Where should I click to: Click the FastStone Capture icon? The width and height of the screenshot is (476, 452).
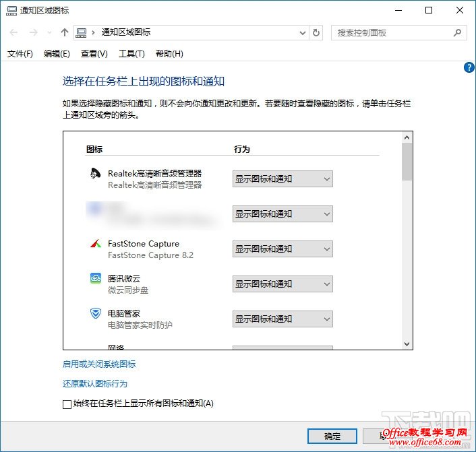click(96, 244)
